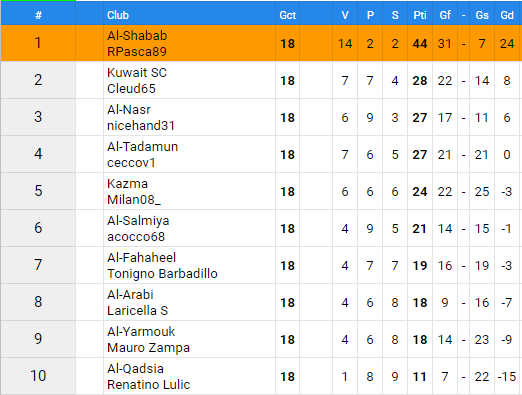Select the Al-Arabi club name
The width and height of the screenshot is (522, 395).
pos(130,294)
